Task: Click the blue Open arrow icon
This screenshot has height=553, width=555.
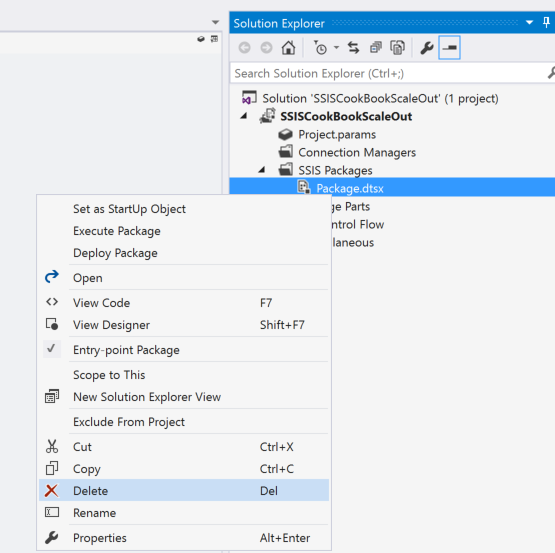Action: click(52, 276)
